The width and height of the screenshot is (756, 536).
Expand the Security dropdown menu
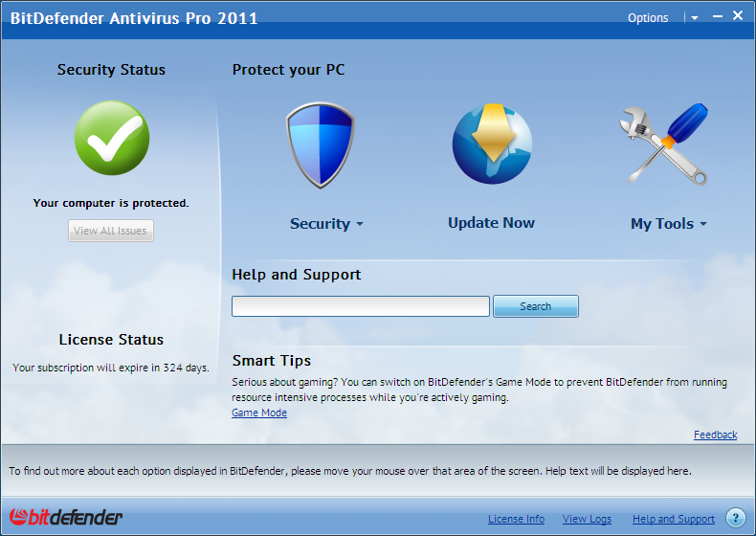[x=326, y=224]
